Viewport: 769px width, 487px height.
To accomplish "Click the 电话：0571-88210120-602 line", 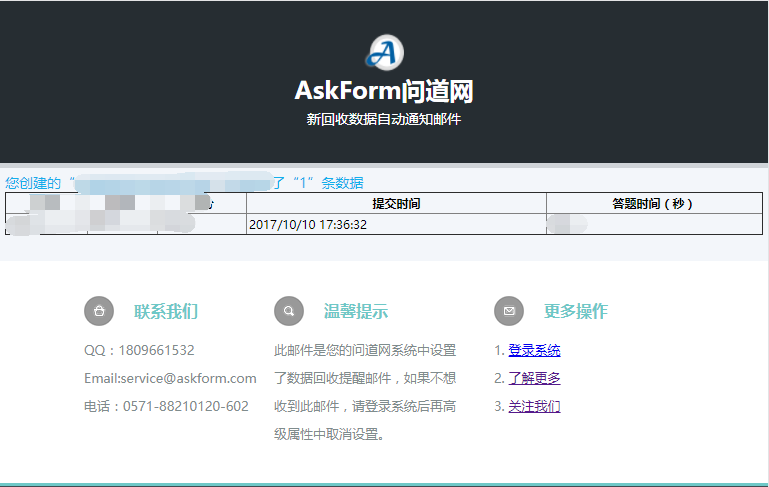I will pos(166,406).
